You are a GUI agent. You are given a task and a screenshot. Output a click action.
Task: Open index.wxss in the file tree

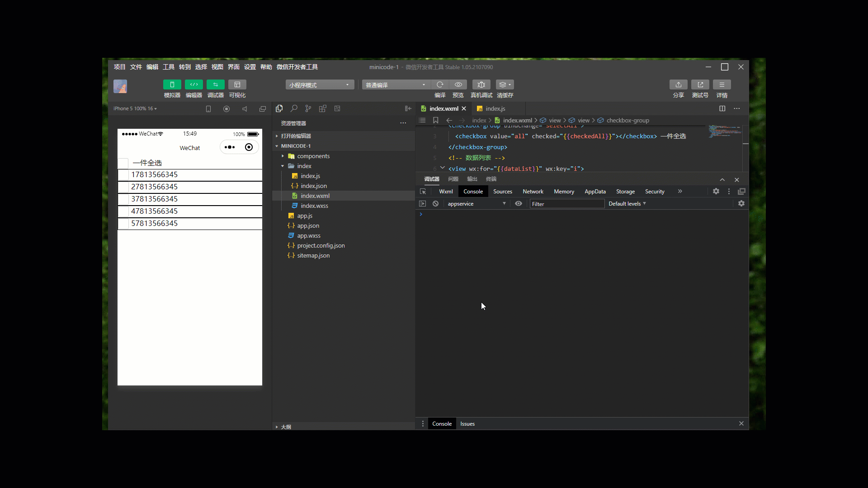[314, 206]
